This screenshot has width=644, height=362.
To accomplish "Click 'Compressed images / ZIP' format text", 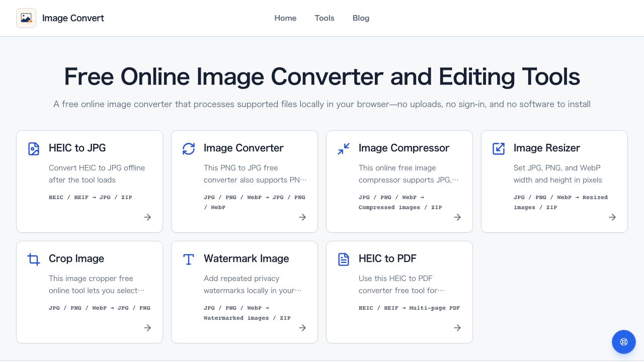I will [x=400, y=207].
